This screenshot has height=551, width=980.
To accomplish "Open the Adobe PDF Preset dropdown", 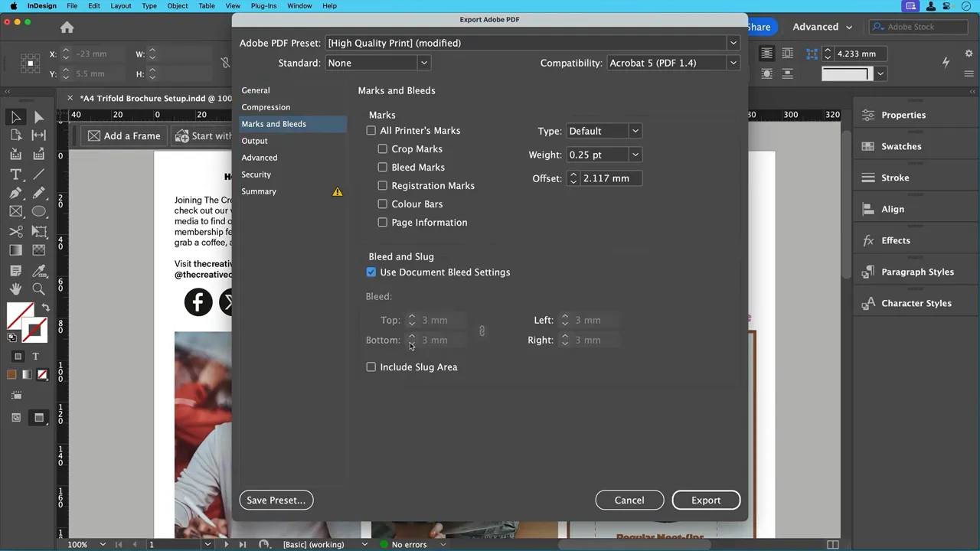I will (x=733, y=43).
